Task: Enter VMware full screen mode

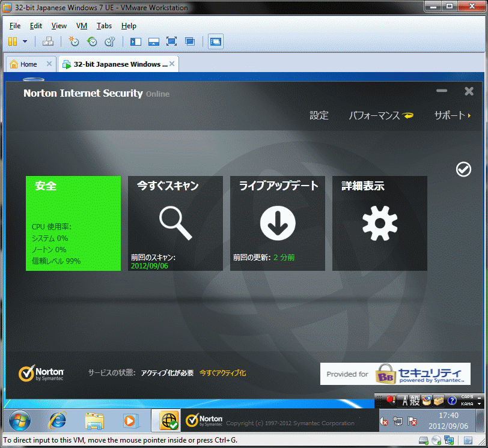Action: click(x=171, y=41)
